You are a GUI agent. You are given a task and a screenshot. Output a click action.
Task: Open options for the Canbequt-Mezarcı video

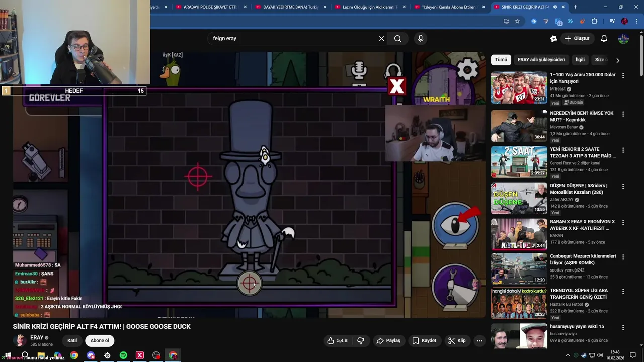[623, 257]
